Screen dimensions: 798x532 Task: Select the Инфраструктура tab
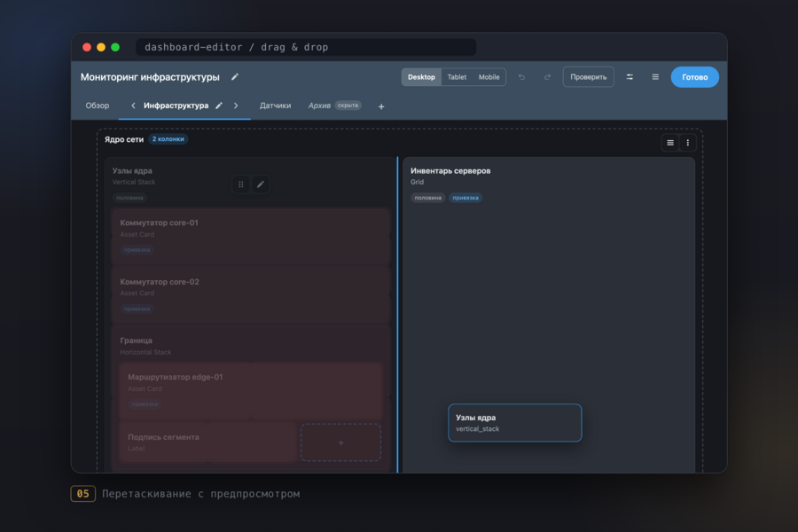click(x=176, y=106)
